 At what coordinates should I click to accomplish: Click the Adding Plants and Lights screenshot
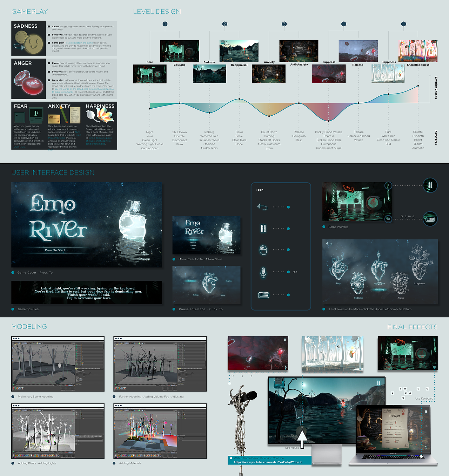(x=58, y=431)
